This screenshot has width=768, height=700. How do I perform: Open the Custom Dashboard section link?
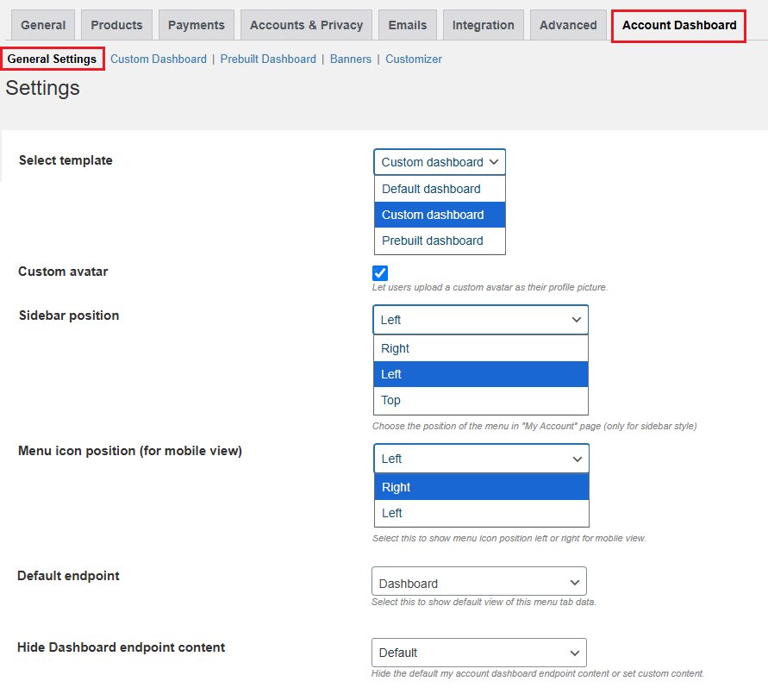[159, 59]
